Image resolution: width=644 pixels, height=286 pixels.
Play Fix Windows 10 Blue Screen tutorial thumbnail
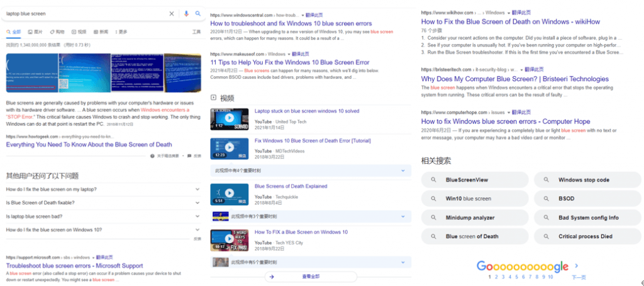(x=229, y=149)
